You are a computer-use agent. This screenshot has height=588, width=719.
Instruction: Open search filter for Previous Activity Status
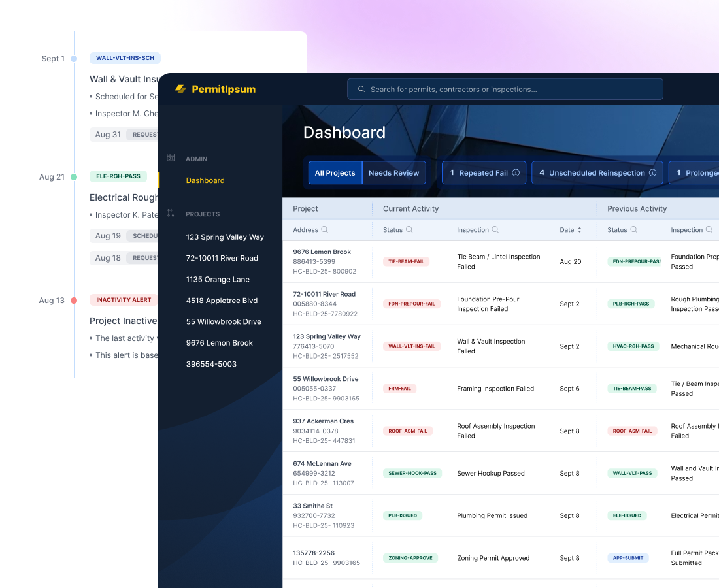634,230
